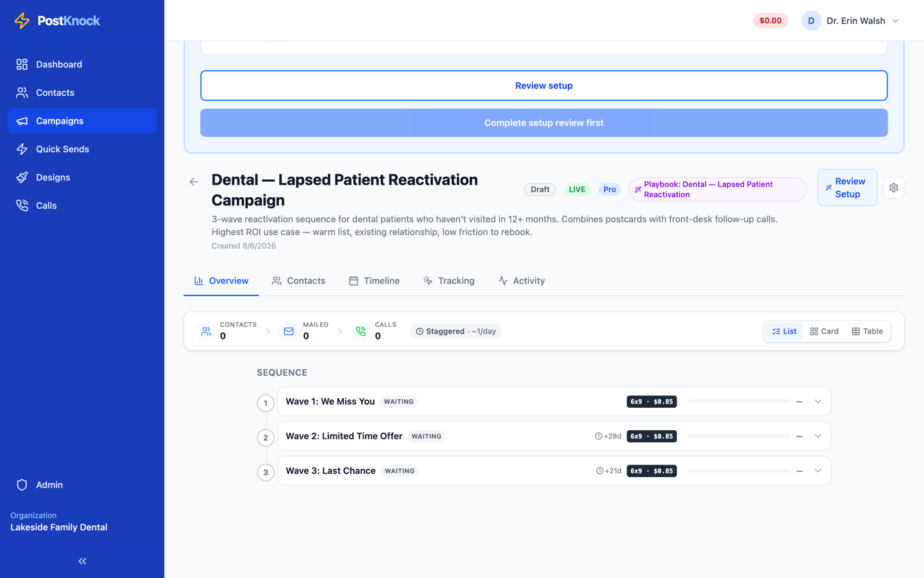Go to Contacts in the sidebar
The width and height of the screenshot is (924, 578).
click(x=82, y=92)
